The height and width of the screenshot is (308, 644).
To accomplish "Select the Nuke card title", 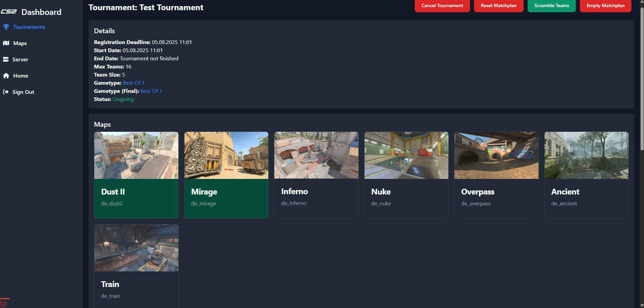I will [381, 192].
